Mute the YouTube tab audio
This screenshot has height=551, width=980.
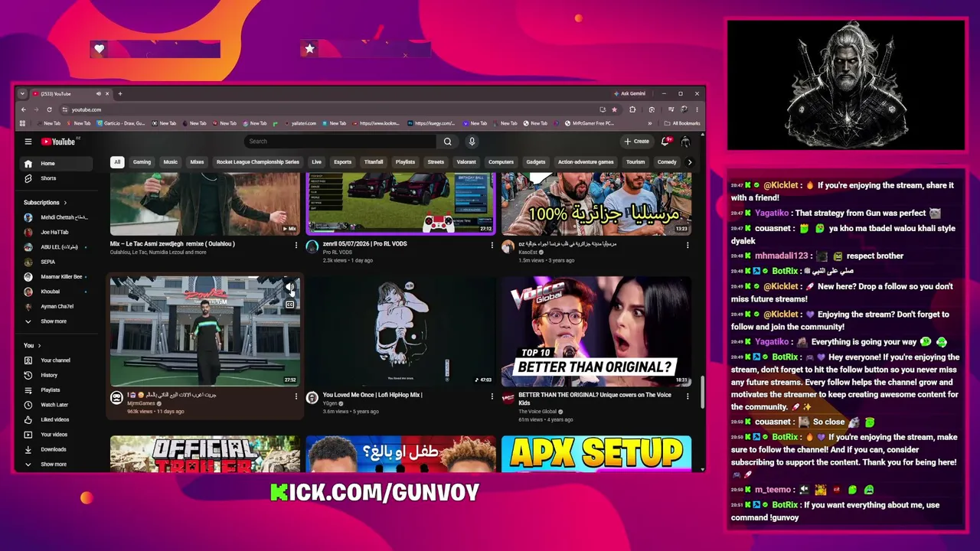[x=98, y=93]
